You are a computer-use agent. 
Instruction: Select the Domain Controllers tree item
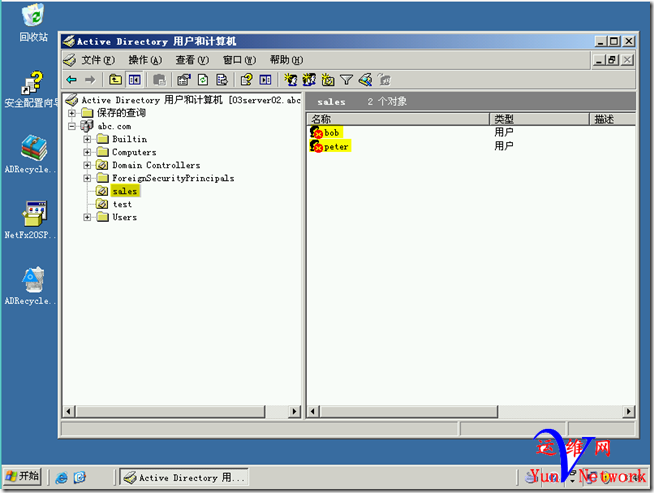156,165
